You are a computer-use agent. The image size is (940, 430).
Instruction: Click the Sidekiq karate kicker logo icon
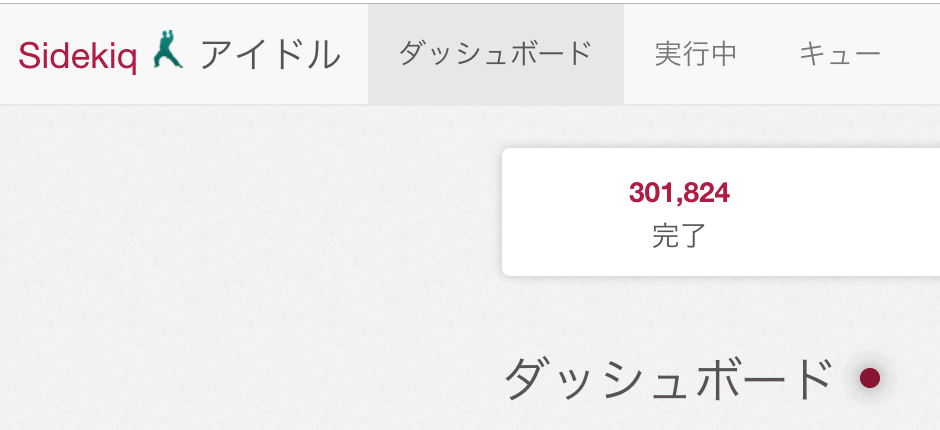168,53
